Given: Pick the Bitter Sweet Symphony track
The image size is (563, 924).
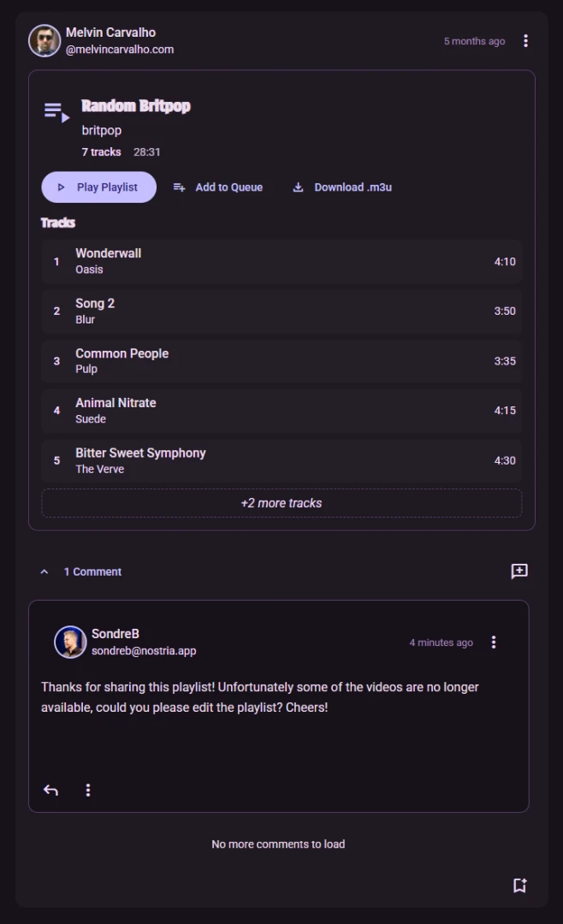Looking at the screenshot, I should click(x=281, y=460).
